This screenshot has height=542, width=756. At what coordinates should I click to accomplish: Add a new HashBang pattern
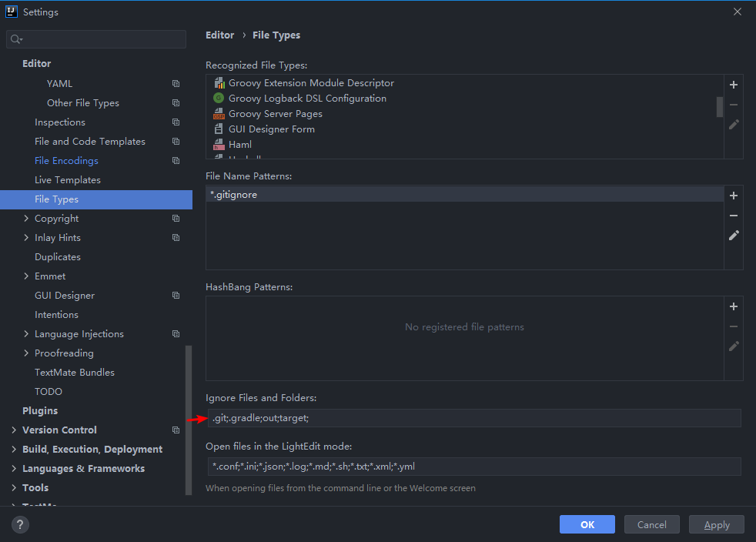(x=734, y=306)
